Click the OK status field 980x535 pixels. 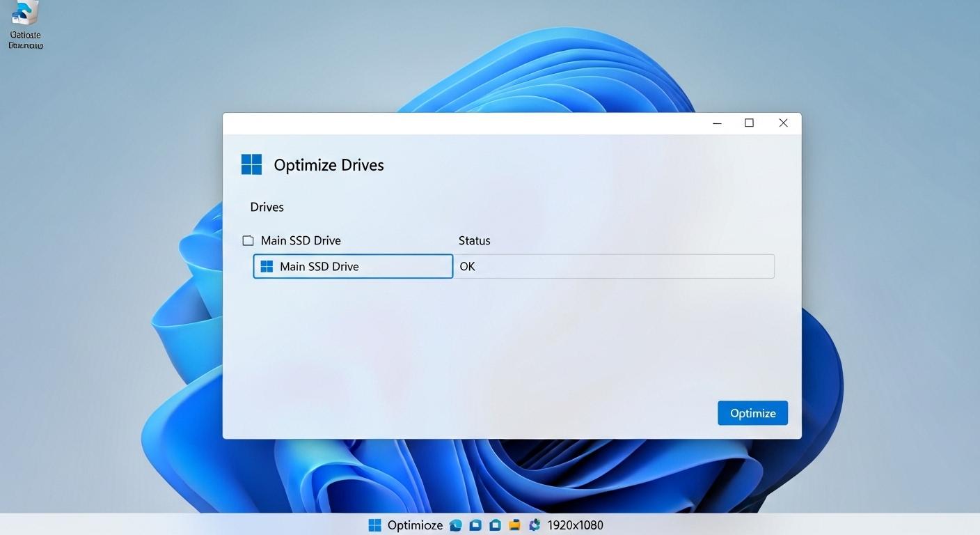coord(614,266)
